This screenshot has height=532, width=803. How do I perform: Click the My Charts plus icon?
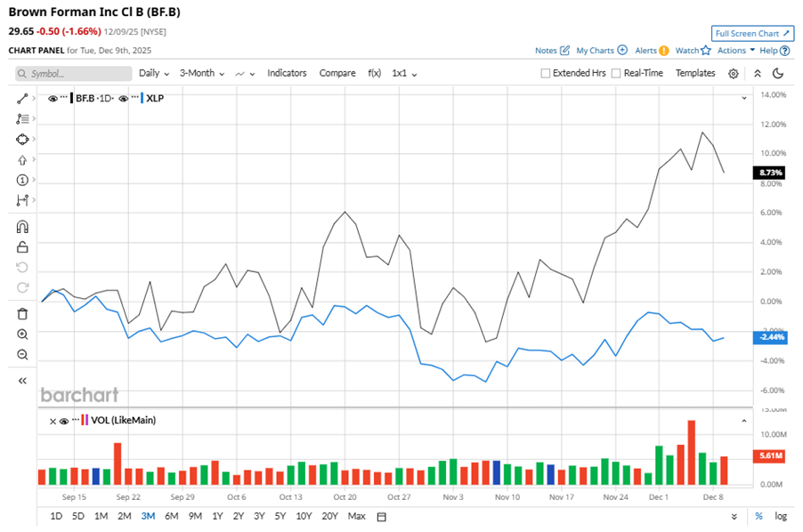(x=622, y=50)
